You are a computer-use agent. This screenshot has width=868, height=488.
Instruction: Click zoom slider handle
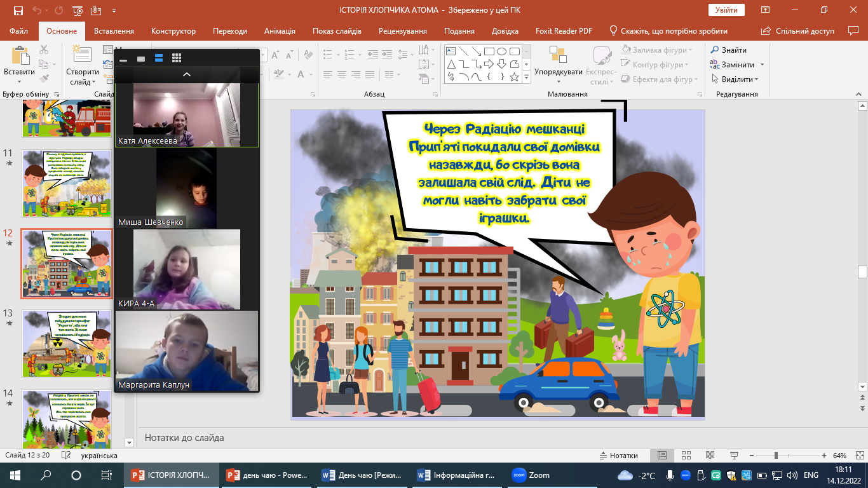776,456
